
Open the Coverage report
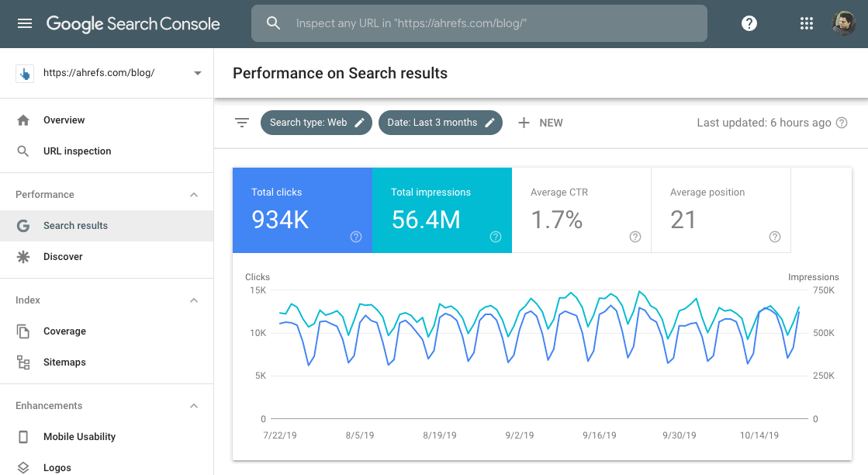pos(64,331)
